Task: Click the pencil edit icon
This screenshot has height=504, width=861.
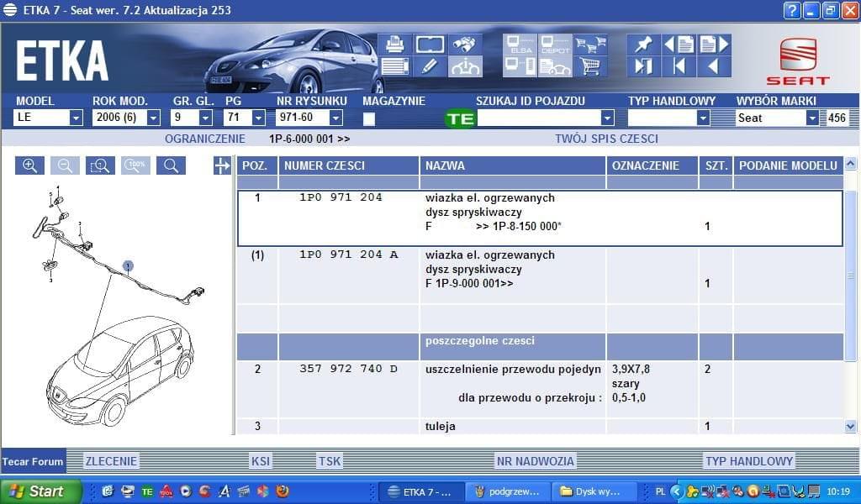Action: tap(430, 67)
